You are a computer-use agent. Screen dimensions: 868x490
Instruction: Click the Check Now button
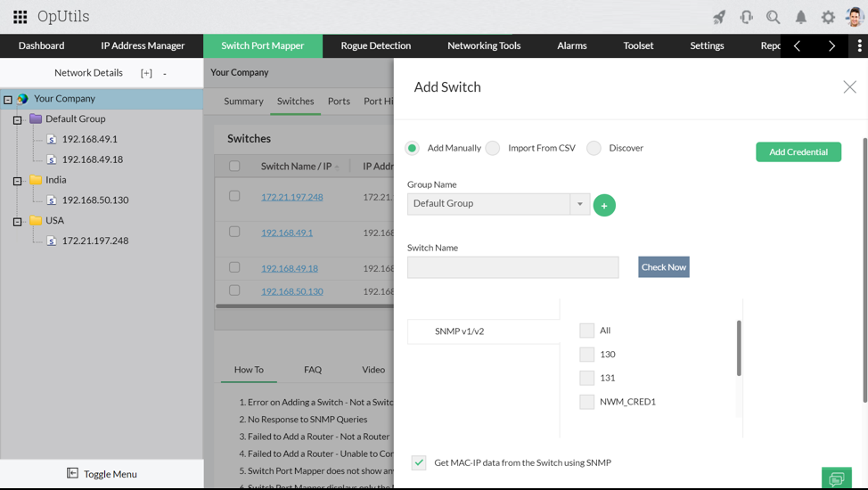point(664,267)
